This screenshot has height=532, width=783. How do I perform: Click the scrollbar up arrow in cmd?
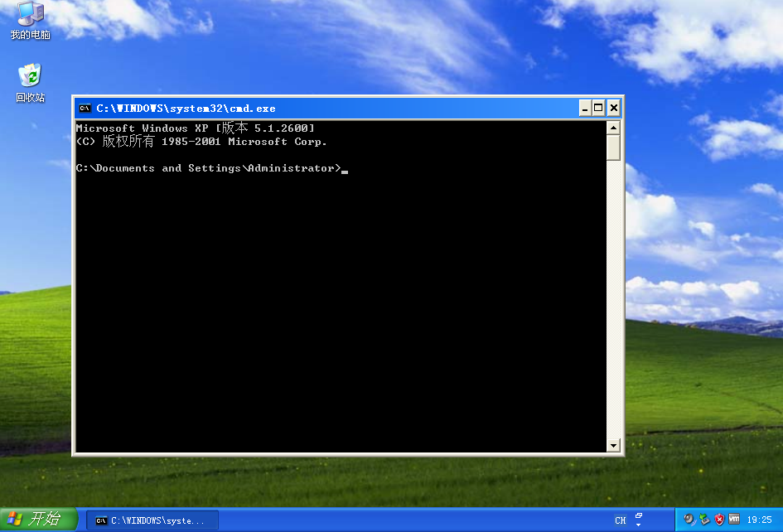[x=613, y=128]
